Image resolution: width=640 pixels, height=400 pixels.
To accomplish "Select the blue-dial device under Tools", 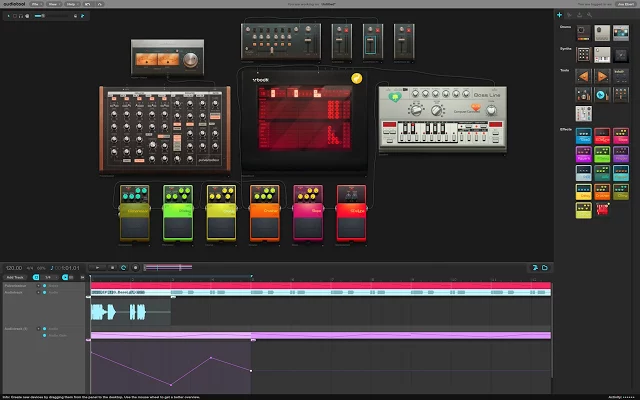I will pyautogui.click(x=602, y=95).
